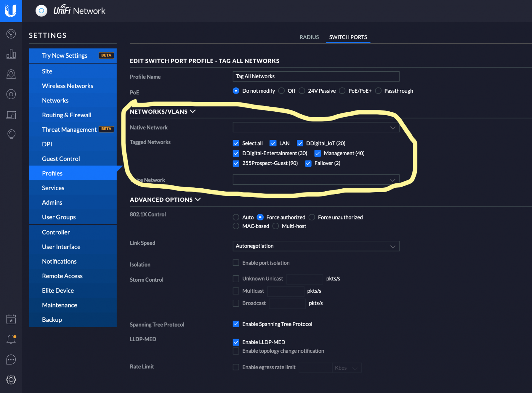Open Guest Control settings

[x=73, y=159]
